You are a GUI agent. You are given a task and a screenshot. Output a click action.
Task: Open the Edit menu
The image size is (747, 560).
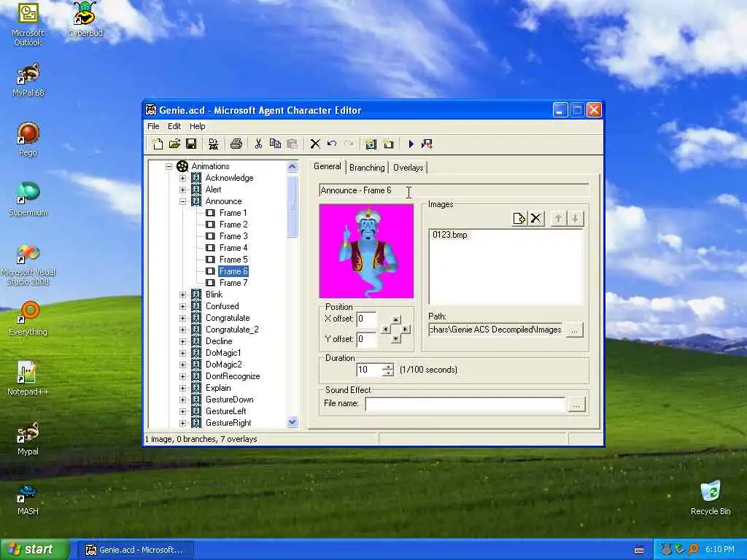(x=174, y=126)
